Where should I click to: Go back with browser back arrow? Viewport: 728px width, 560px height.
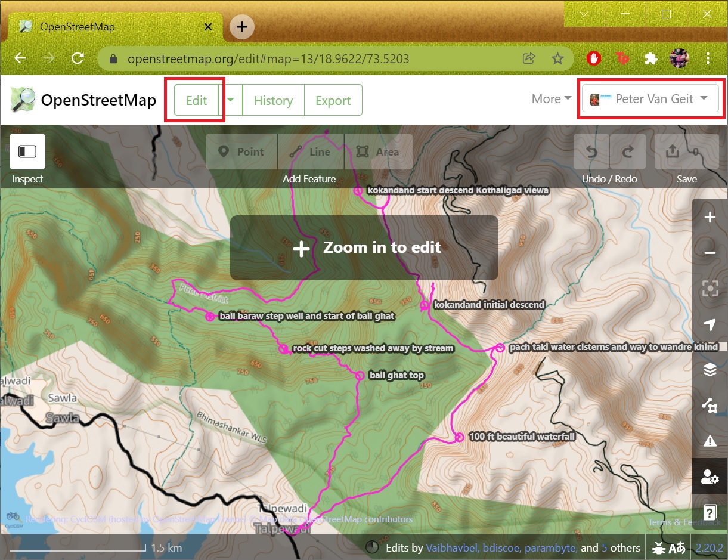coord(20,58)
